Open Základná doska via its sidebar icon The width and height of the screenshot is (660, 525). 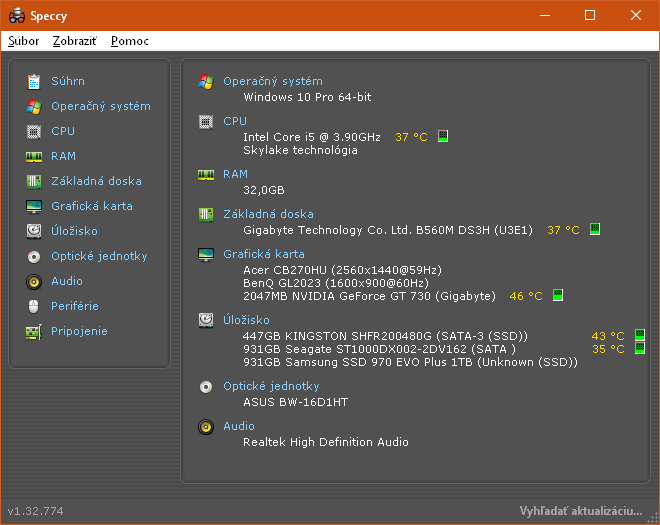click(34, 181)
